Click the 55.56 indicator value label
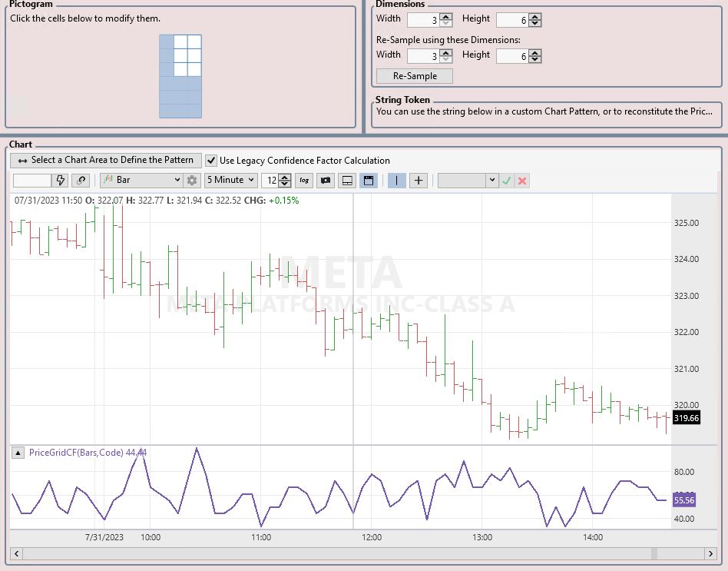This screenshot has width=728, height=571. click(684, 500)
